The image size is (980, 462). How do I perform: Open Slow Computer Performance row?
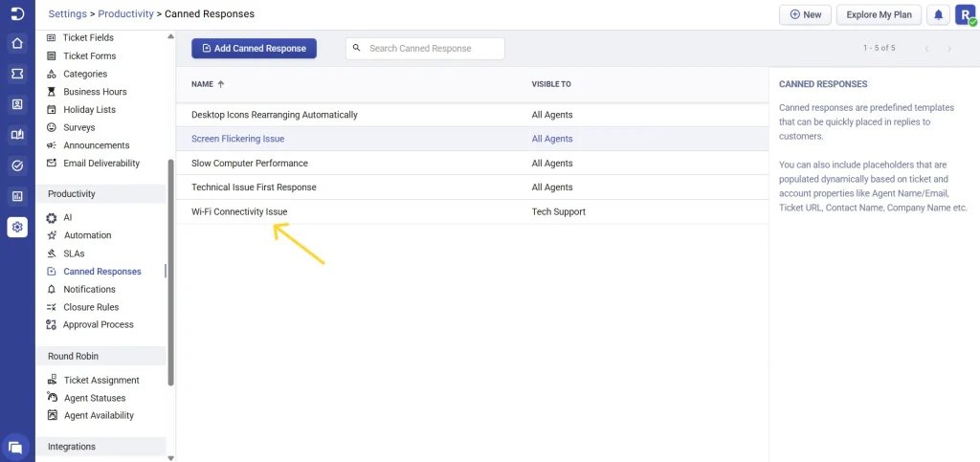[x=472, y=163]
